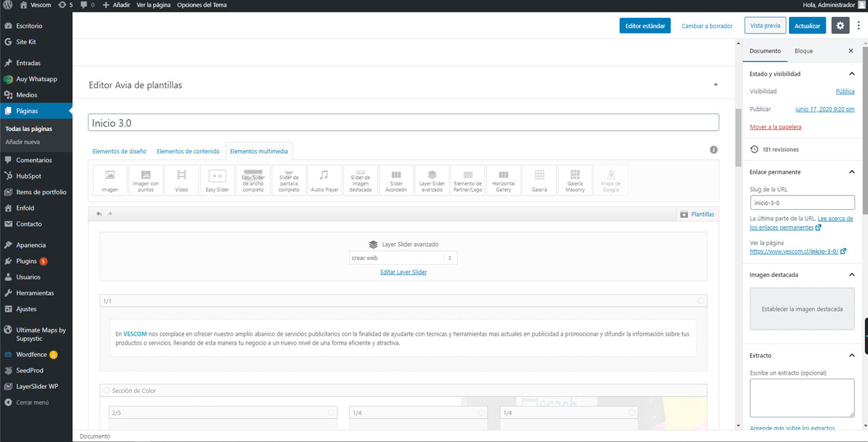
Task: Open the WordPress logo menu
Action: tap(7, 5)
